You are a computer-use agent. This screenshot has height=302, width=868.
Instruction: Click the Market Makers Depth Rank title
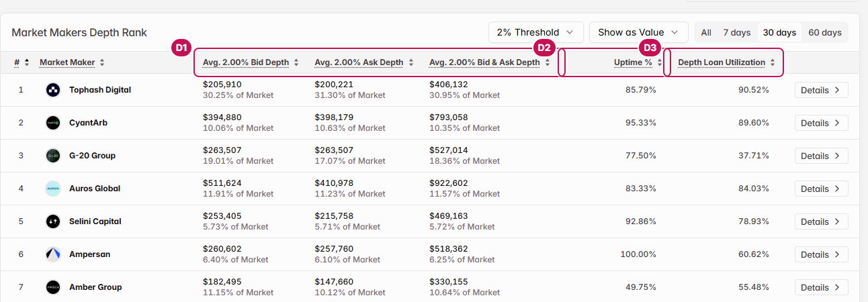click(x=79, y=32)
